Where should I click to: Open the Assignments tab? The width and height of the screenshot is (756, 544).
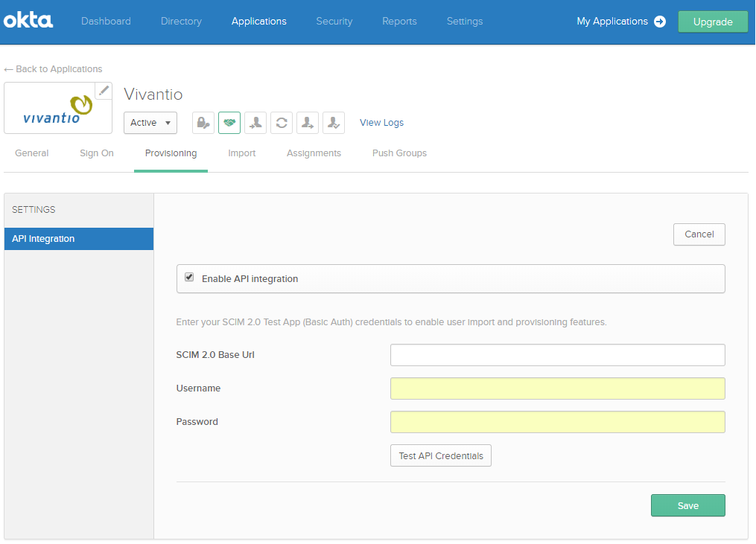tap(314, 153)
